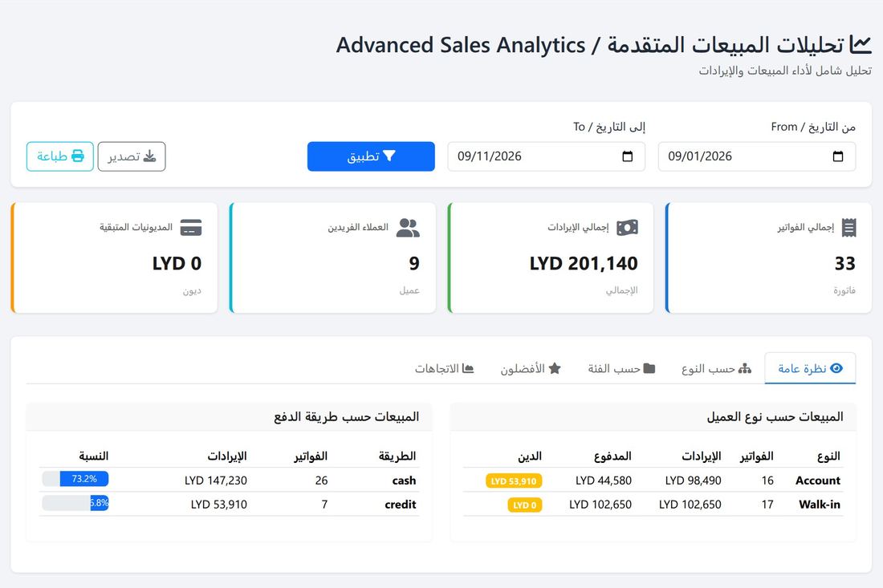The image size is (883, 588).
Task: Focus the To date field showing 09/11/2026
Action: 546,156
